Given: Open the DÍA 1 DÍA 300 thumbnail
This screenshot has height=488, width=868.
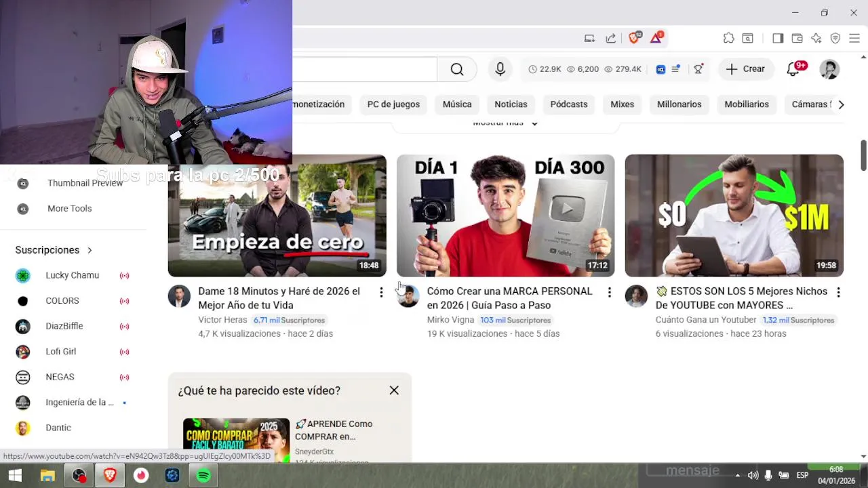Looking at the screenshot, I should [506, 216].
